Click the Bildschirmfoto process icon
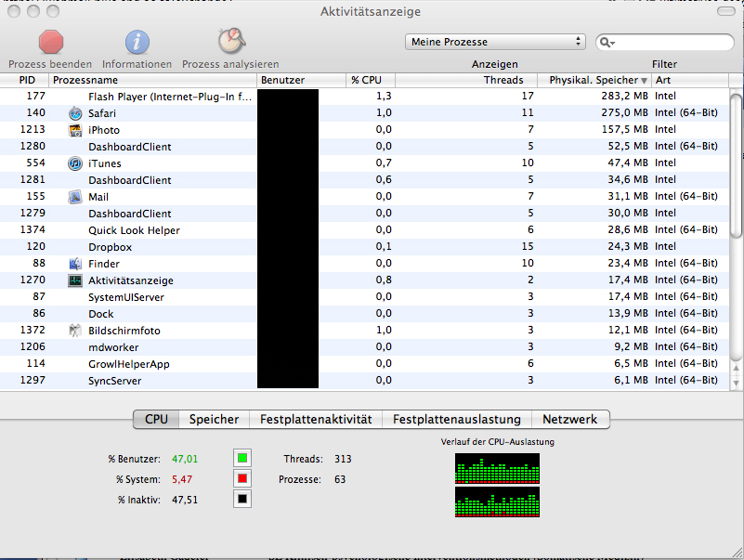 tap(75, 331)
